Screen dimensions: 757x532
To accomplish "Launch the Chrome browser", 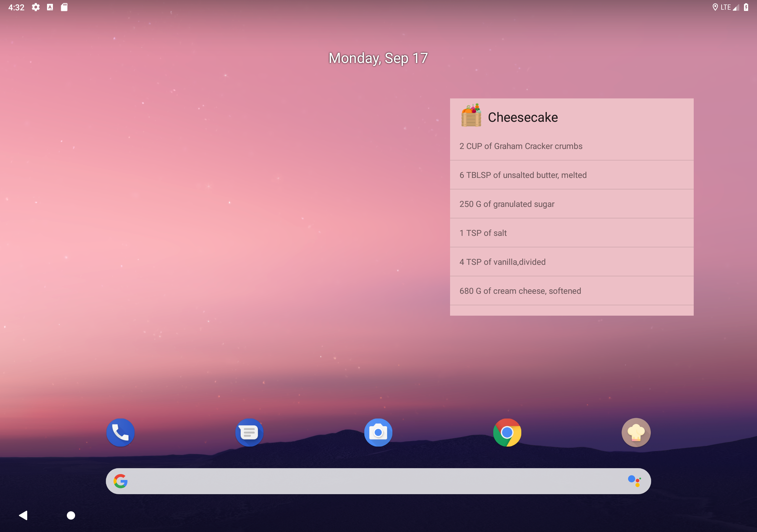I will (507, 432).
